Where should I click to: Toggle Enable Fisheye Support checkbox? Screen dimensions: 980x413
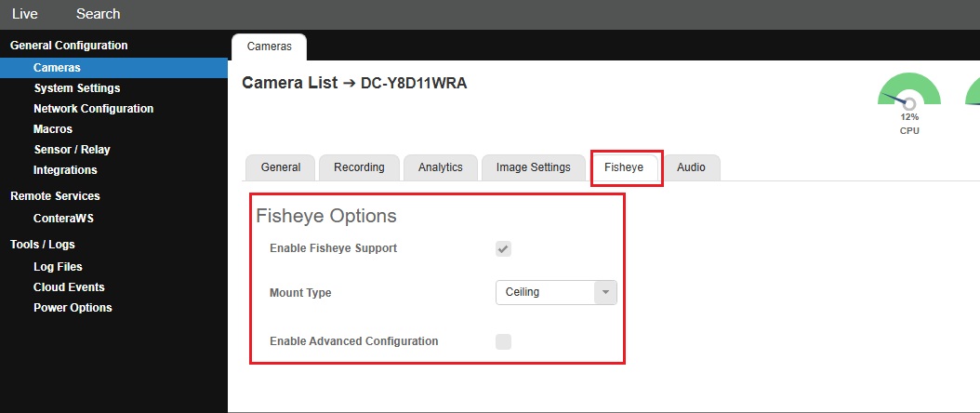point(503,249)
